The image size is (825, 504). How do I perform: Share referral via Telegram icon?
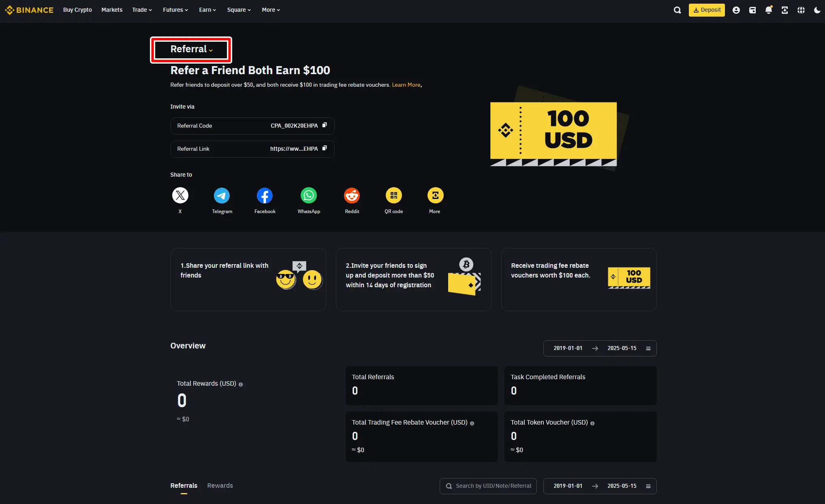pyautogui.click(x=222, y=196)
